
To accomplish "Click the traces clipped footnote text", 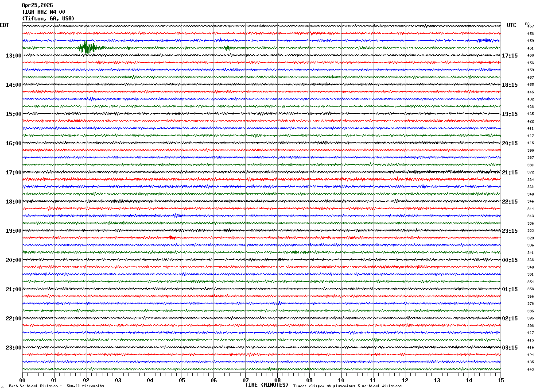I will [347, 386].
